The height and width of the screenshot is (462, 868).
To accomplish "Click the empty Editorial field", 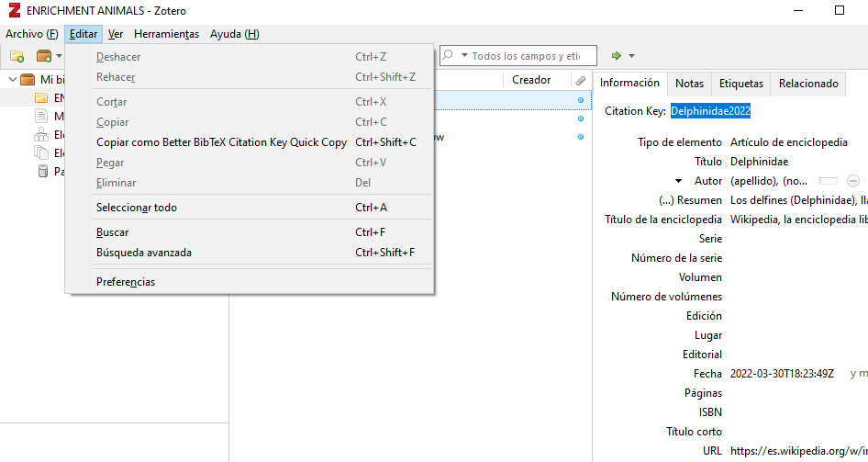I will click(797, 355).
